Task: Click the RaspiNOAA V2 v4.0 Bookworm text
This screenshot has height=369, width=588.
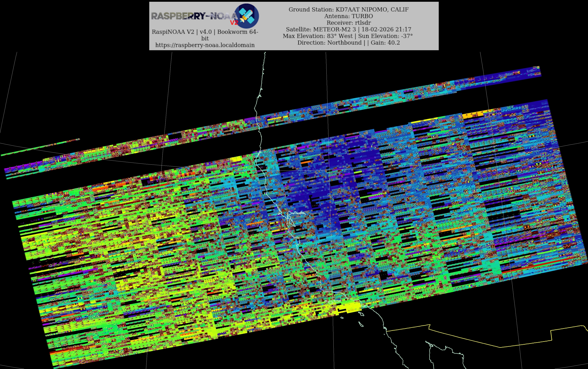Action: [x=205, y=32]
